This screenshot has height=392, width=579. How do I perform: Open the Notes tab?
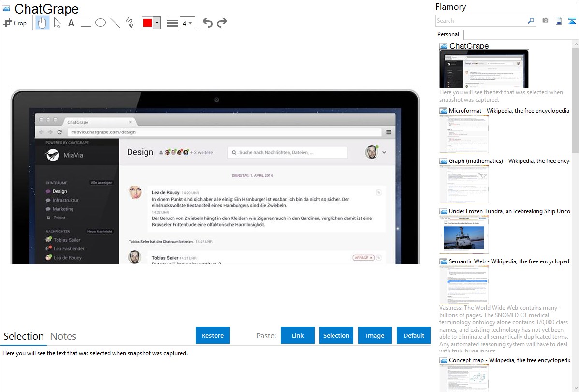coord(63,336)
